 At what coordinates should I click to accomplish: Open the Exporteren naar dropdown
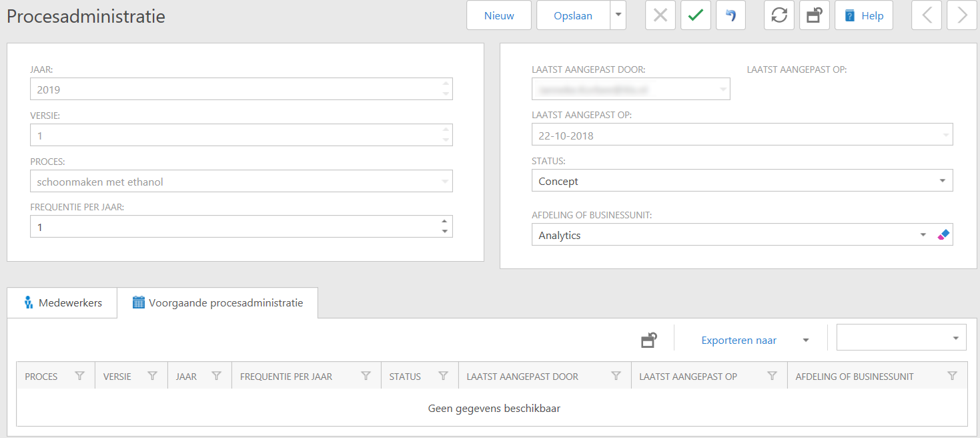[805, 341]
